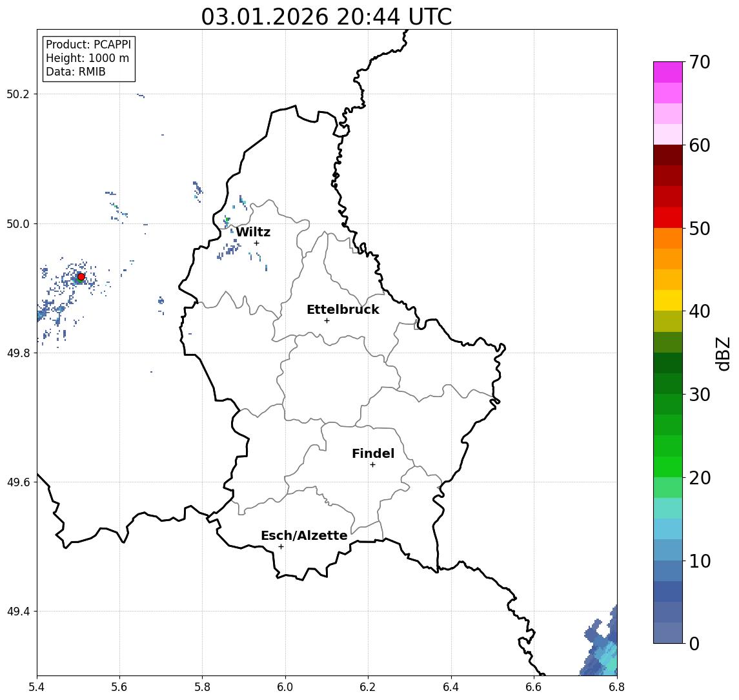Select the Ettelbruck city label
739x700 pixels.
tap(343, 309)
